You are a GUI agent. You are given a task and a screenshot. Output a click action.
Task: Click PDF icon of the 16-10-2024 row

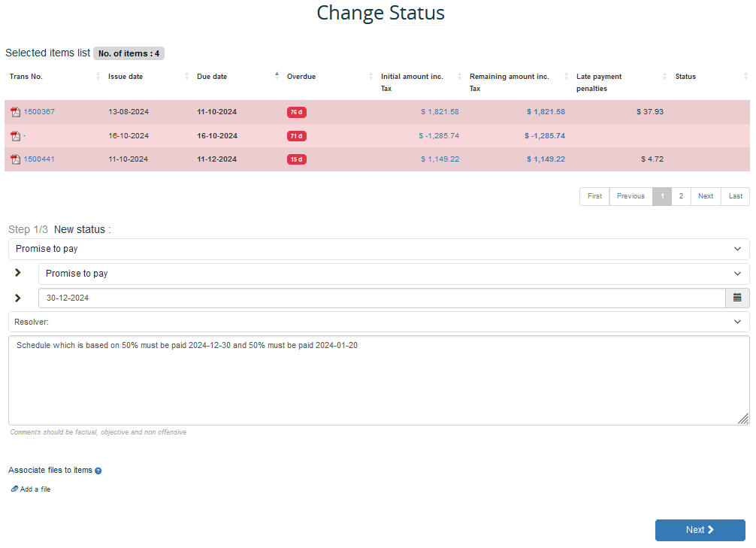pos(15,136)
